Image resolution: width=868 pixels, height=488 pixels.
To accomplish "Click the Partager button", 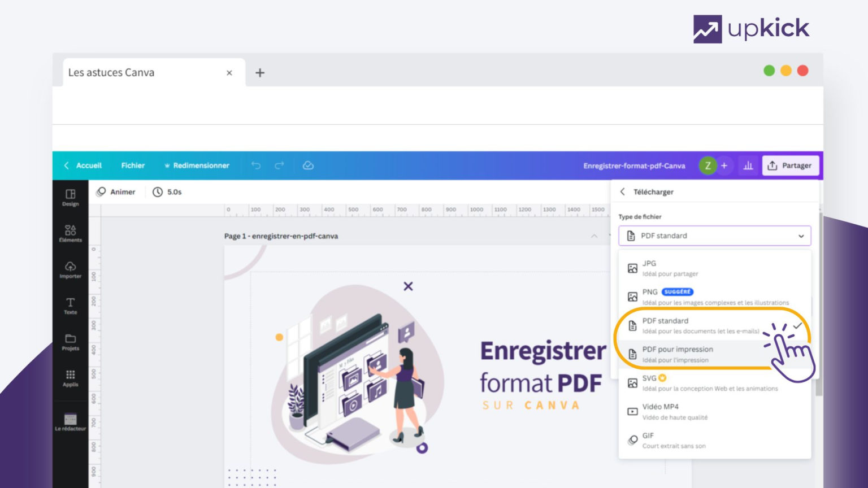I will click(791, 165).
